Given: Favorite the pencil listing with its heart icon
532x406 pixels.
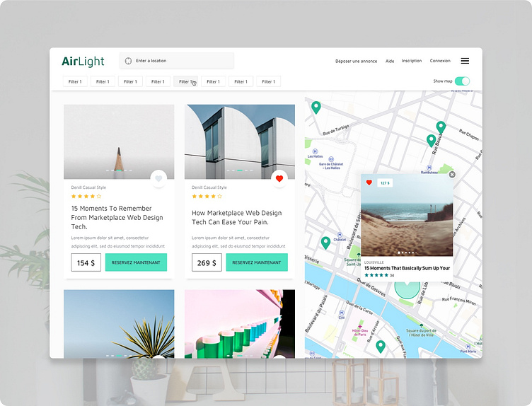Looking at the screenshot, I should 158,179.
